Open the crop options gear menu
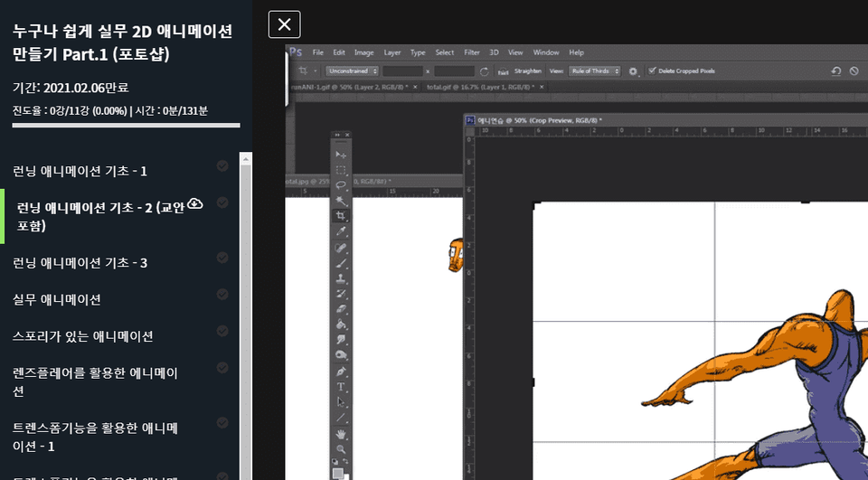Image resolution: width=868 pixels, height=480 pixels. [633, 71]
